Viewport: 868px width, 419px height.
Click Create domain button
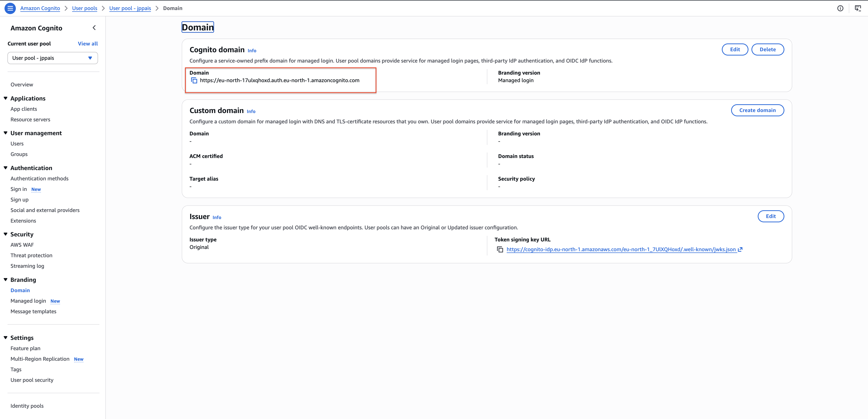757,110
